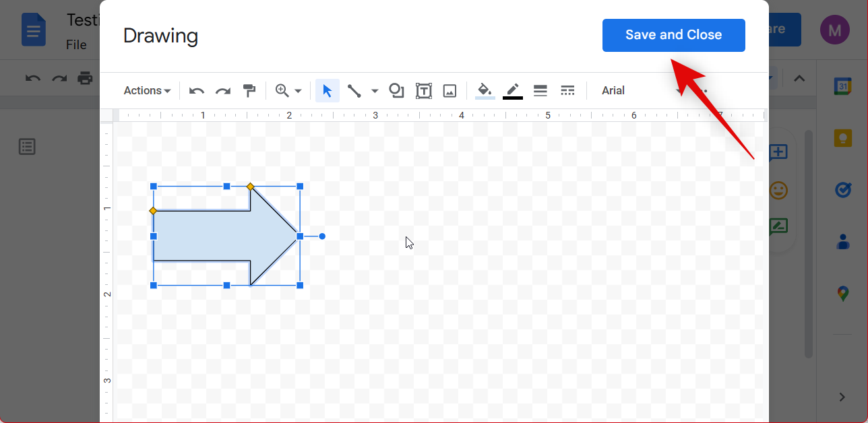Screen dimensions: 868x423
Task: Choose the Select arrow cursor tool
Action: point(328,91)
